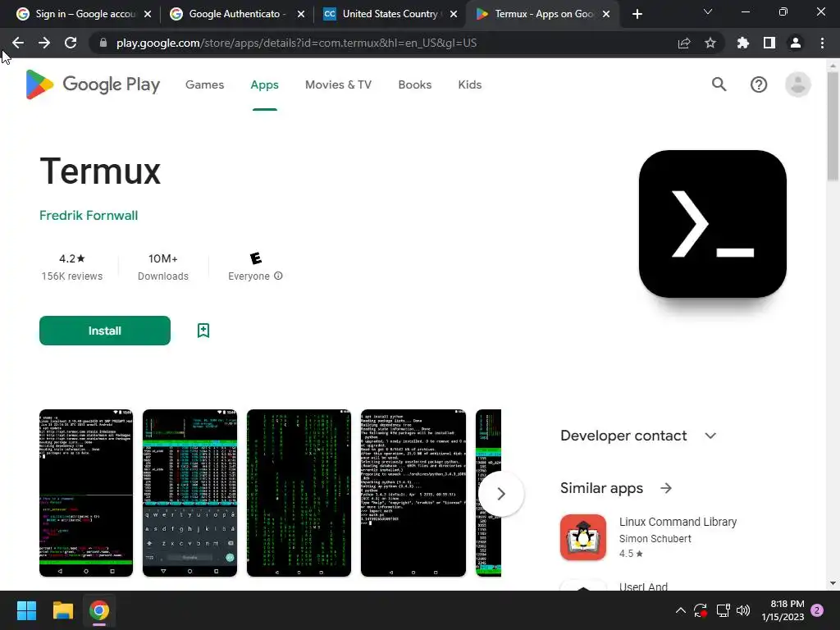Toggle the Chrome side panel
The width and height of the screenshot is (840, 630).
(769, 43)
